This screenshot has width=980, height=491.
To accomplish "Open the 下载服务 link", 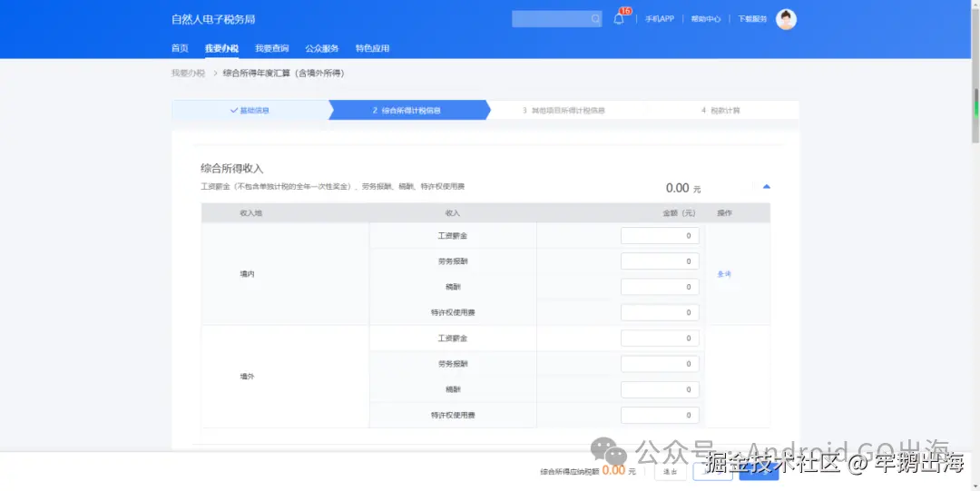I will 752,19.
